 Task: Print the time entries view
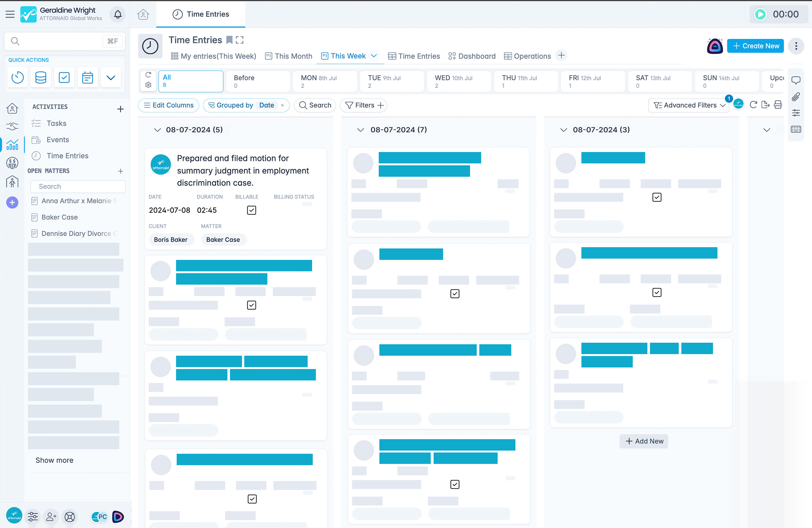coord(778,105)
